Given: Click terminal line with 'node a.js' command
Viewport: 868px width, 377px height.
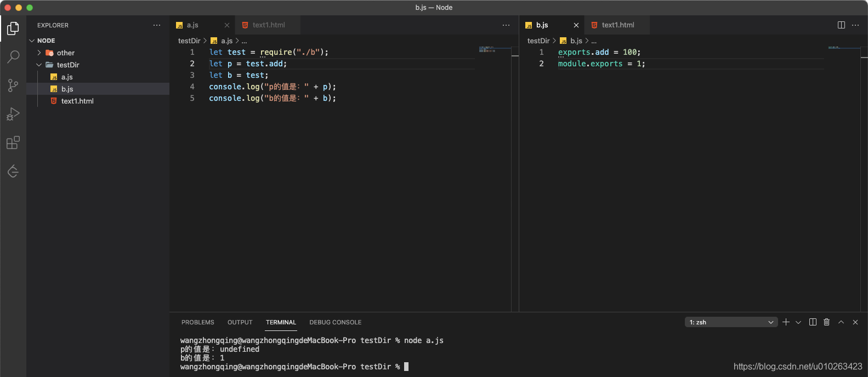Looking at the screenshot, I should click(312, 340).
